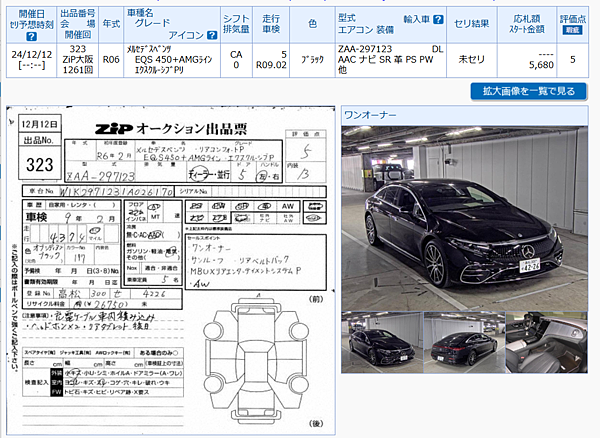Click 応札額 スタート金額 column header
This screenshot has height=438, width=600.
pyautogui.click(x=527, y=24)
